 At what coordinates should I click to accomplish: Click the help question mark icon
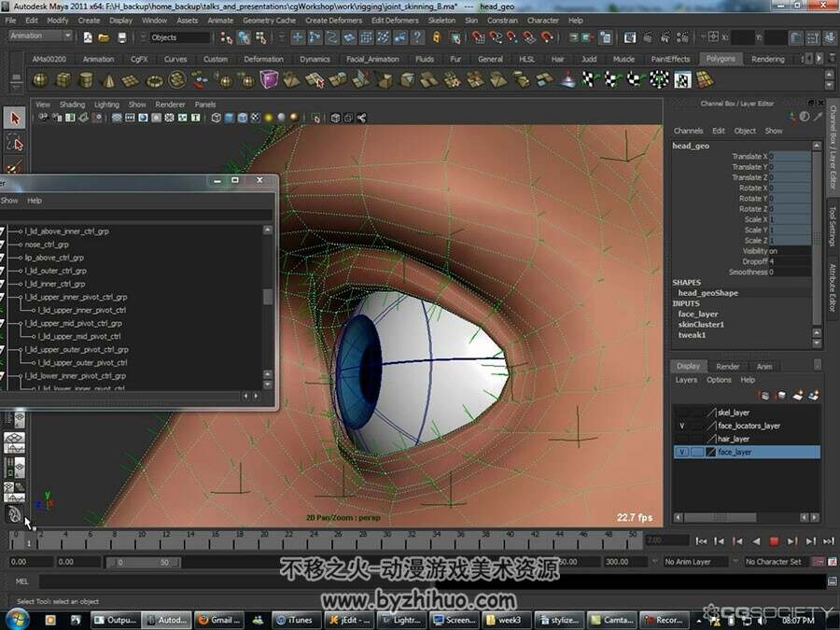(417, 37)
